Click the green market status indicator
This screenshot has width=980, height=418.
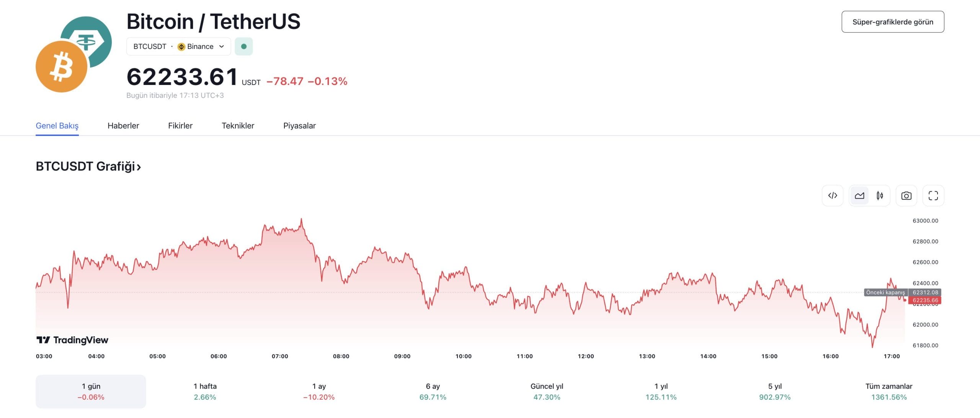[x=244, y=46]
